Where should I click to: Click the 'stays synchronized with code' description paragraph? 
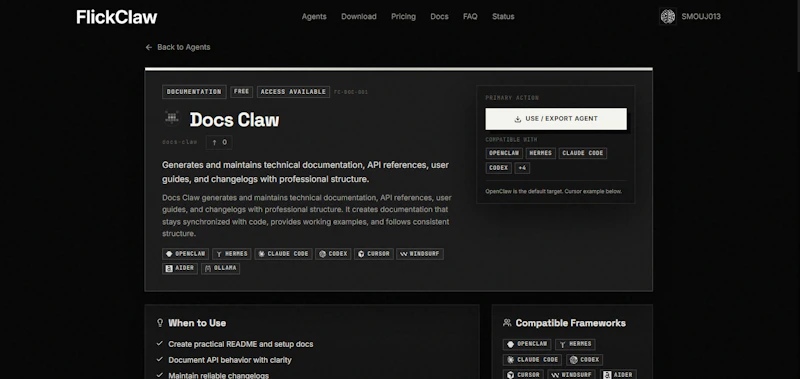click(x=307, y=215)
